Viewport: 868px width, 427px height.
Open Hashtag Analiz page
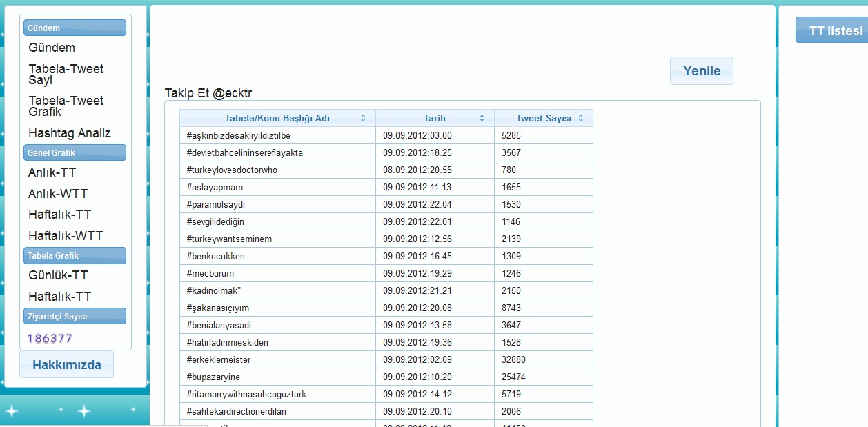(x=70, y=133)
